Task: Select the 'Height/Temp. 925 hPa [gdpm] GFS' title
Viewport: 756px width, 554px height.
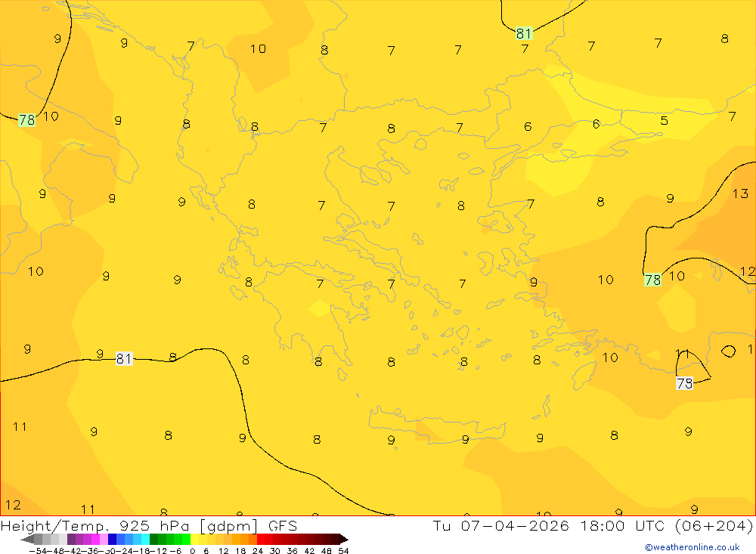Action: click(148, 525)
